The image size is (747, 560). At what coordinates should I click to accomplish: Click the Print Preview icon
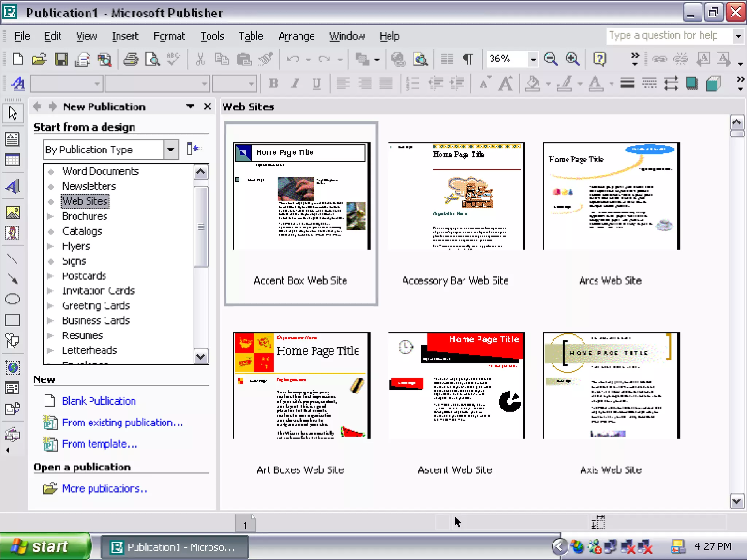152,59
